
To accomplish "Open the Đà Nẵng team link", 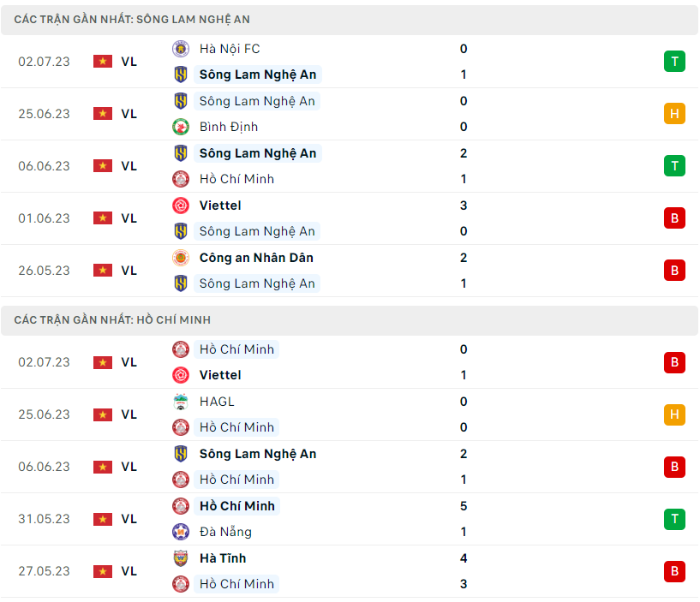I will coord(226,532).
